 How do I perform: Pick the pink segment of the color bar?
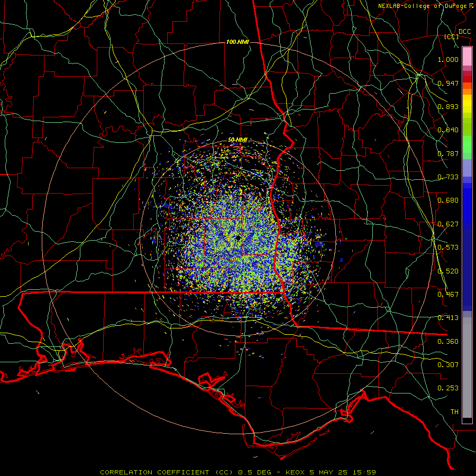(467, 57)
